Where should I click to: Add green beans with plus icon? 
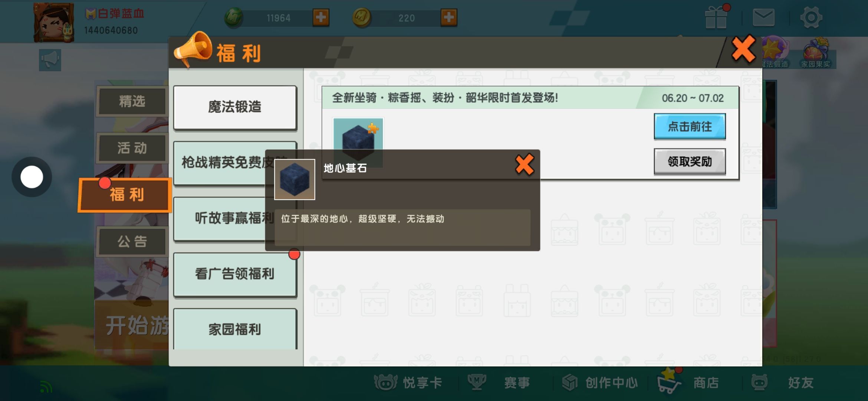point(321,17)
